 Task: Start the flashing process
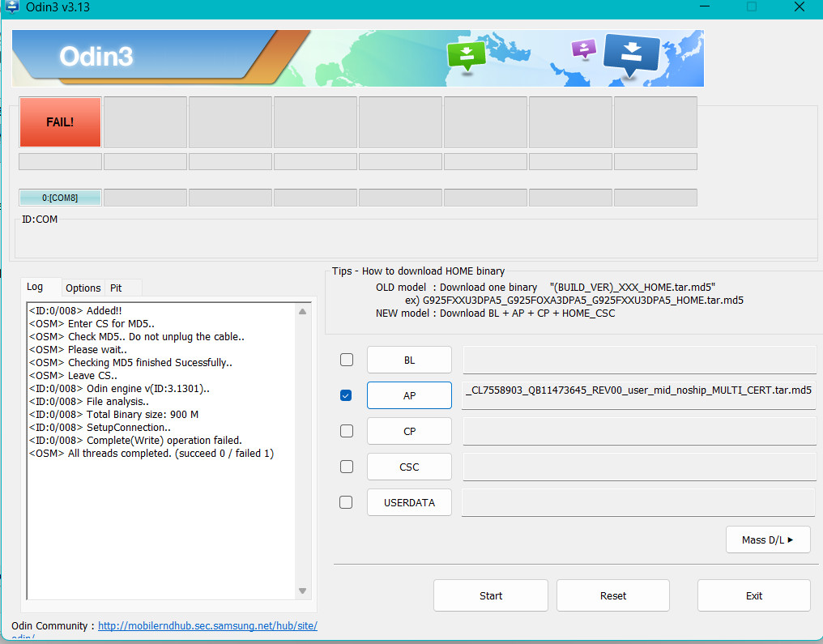click(491, 595)
